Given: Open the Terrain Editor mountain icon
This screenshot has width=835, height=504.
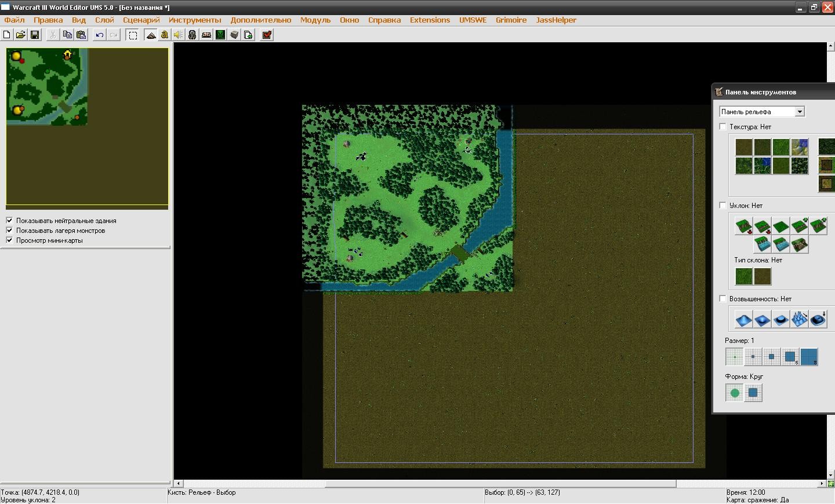Looking at the screenshot, I should click(x=151, y=35).
